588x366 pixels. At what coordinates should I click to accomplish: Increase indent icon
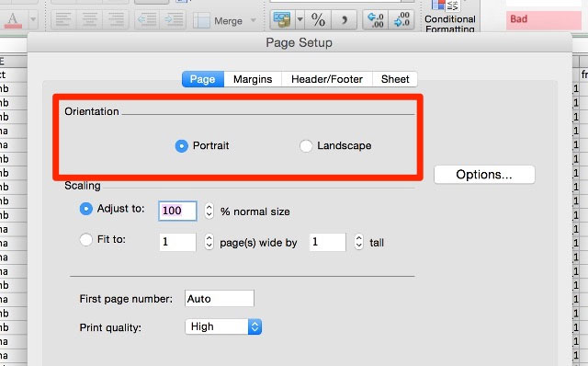(x=174, y=19)
